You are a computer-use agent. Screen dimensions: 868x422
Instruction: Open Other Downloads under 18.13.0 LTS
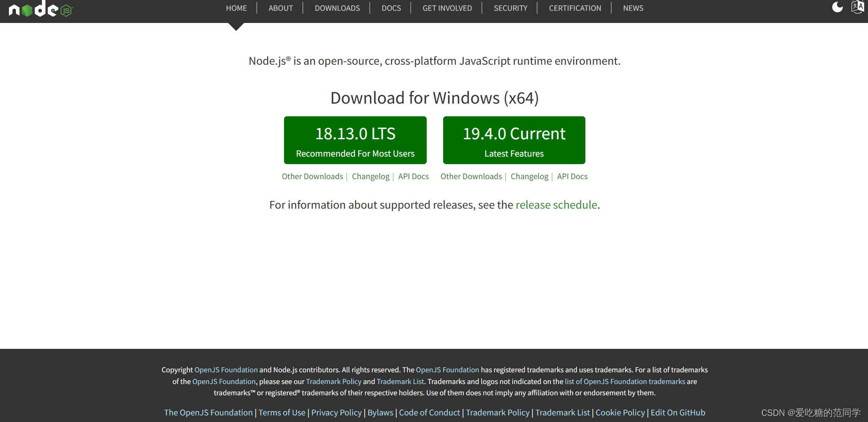[x=312, y=176]
